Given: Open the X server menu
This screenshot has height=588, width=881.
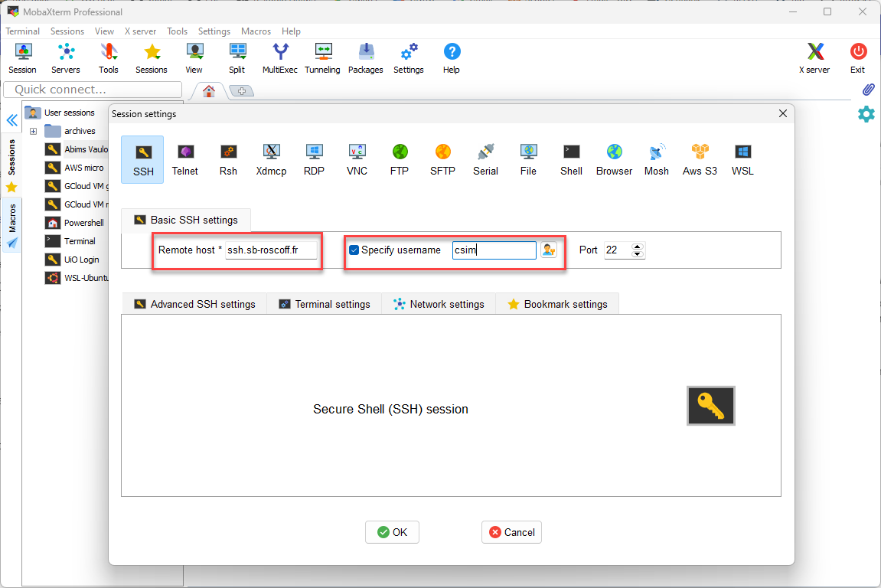Looking at the screenshot, I should pyautogui.click(x=140, y=31).
